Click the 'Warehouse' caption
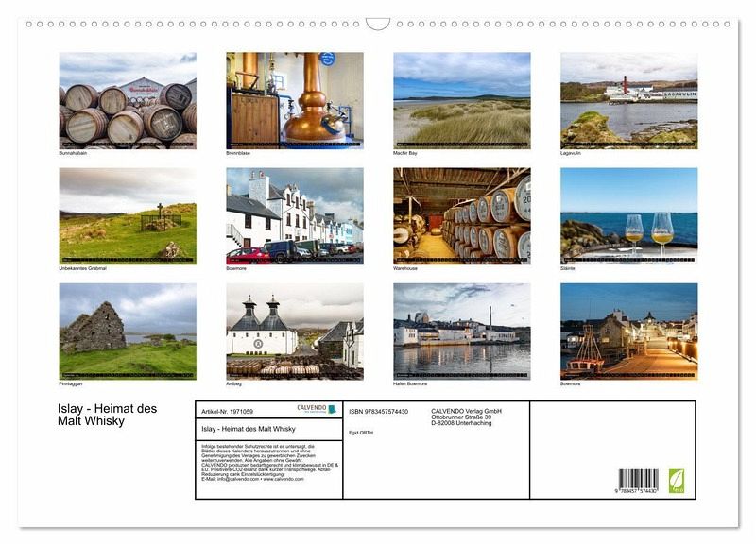Viewport: 756px width, 545px height. (x=405, y=268)
